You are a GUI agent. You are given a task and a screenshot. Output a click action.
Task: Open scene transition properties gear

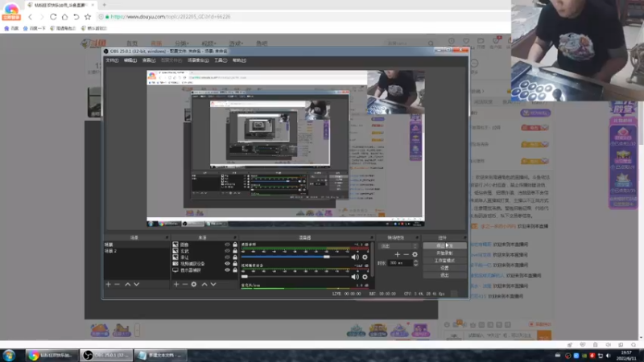tap(415, 254)
